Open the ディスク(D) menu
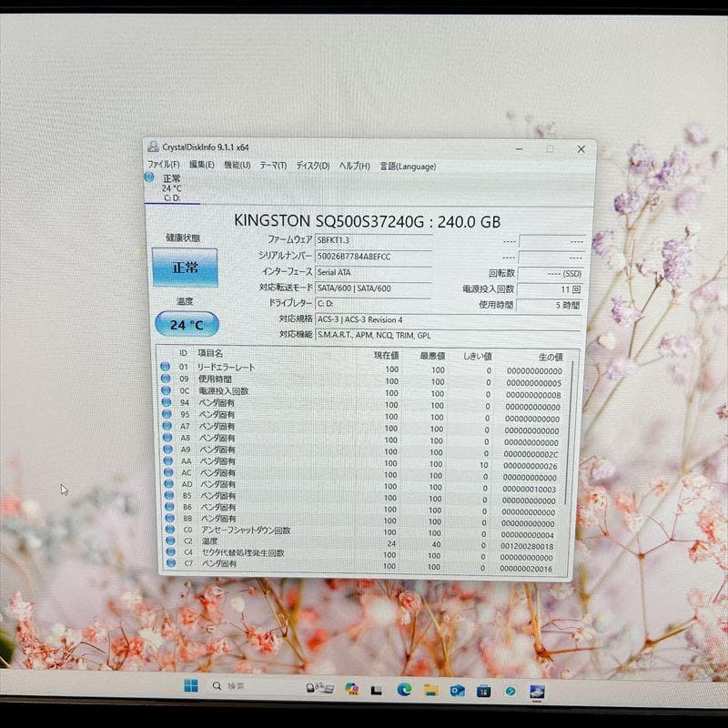728x728 pixels. (x=309, y=166)
